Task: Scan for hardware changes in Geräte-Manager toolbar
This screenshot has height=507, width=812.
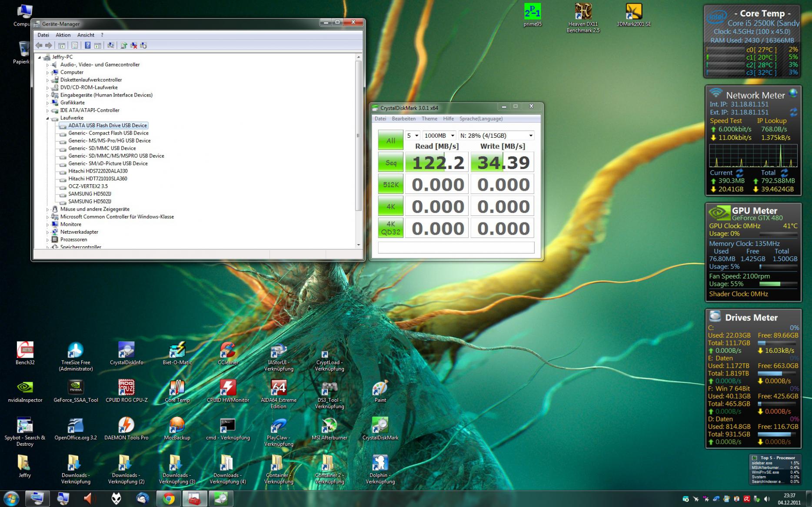Action: [x=111, y=45]
